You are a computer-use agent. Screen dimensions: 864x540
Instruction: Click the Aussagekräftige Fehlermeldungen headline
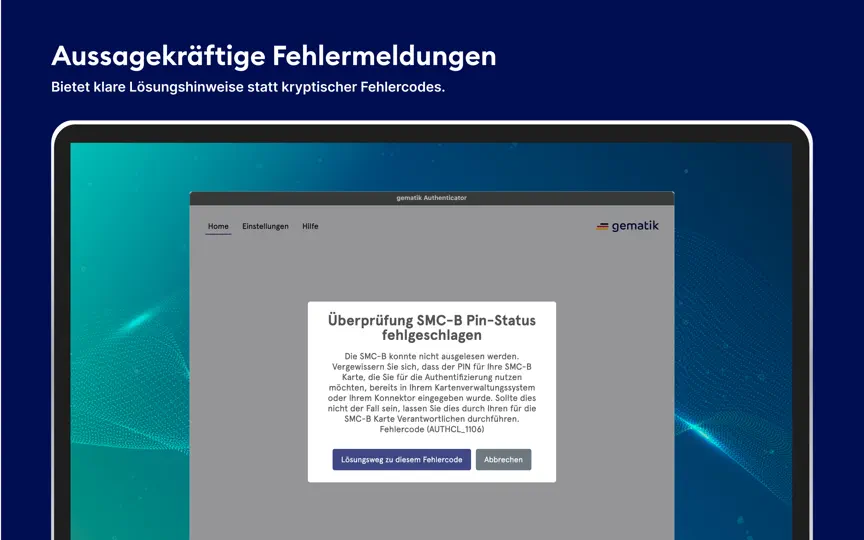[x=273, y=56]
